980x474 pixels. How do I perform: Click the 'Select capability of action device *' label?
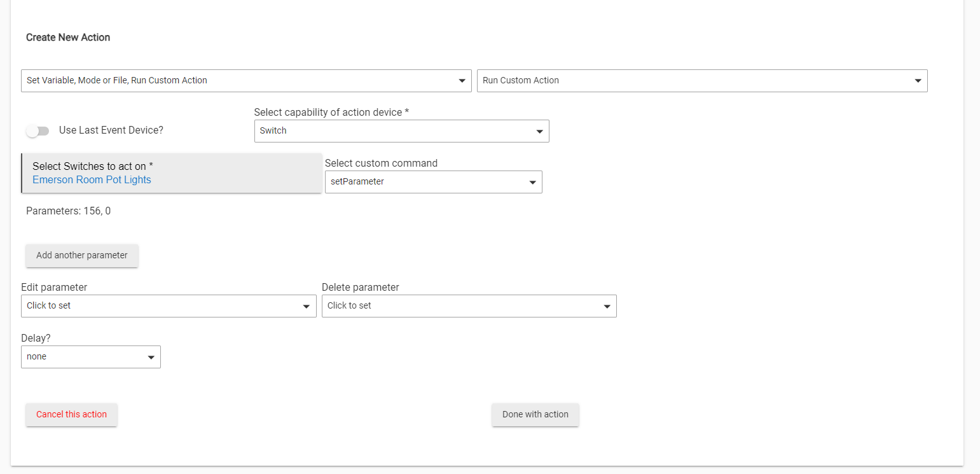coord(331,112)
